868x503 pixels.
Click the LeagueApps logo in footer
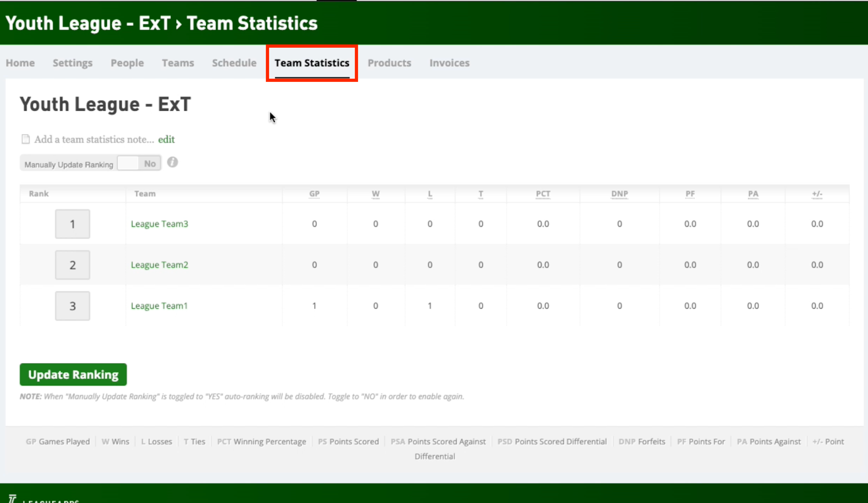click(43, 499)
